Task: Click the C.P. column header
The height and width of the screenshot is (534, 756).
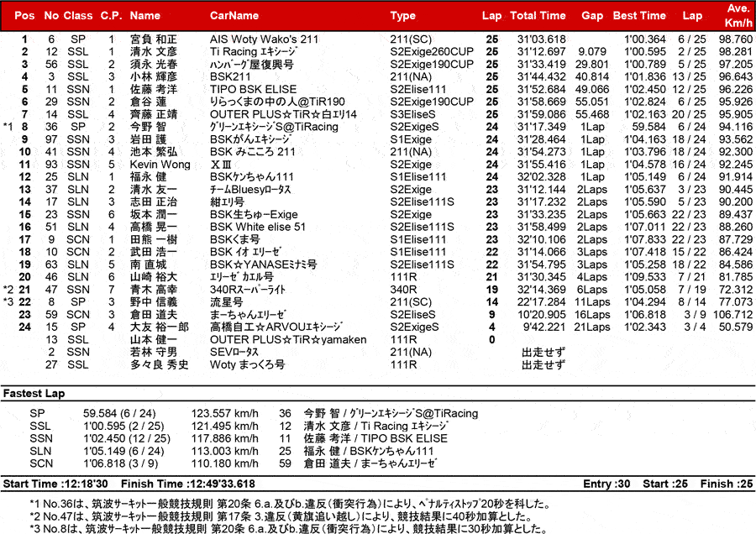Action: [x=112, y=15]
